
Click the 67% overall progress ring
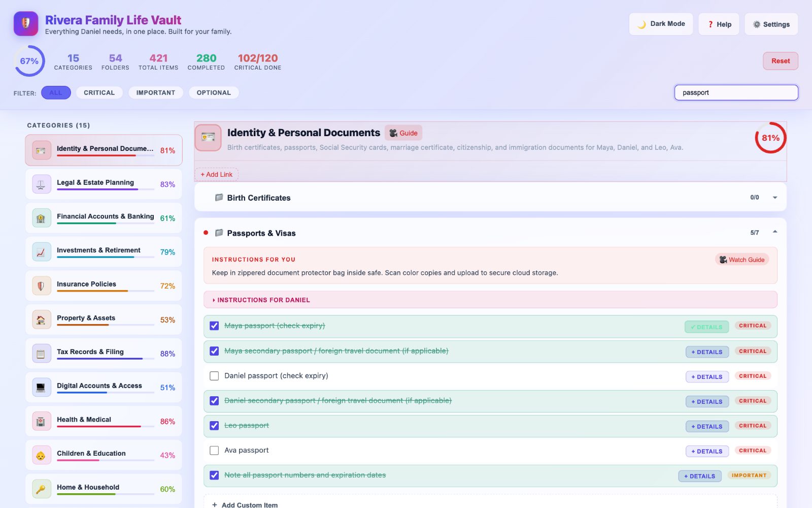29,61
